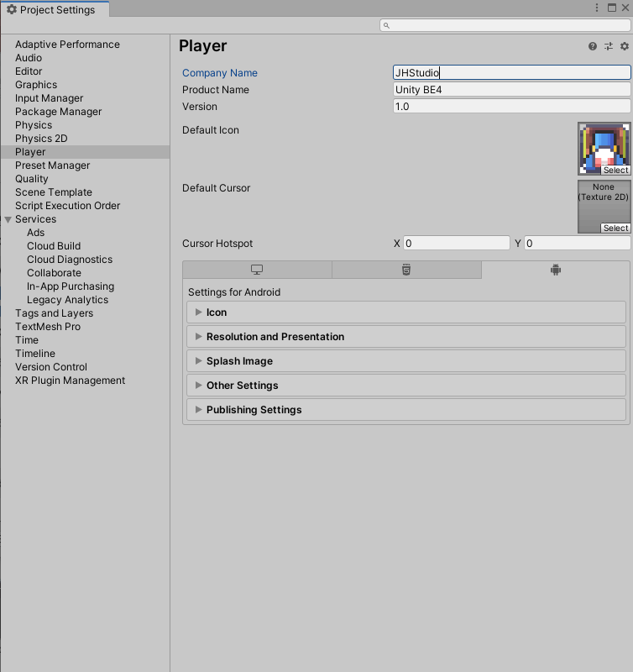Open Legacy Analytics service settings

67,300
